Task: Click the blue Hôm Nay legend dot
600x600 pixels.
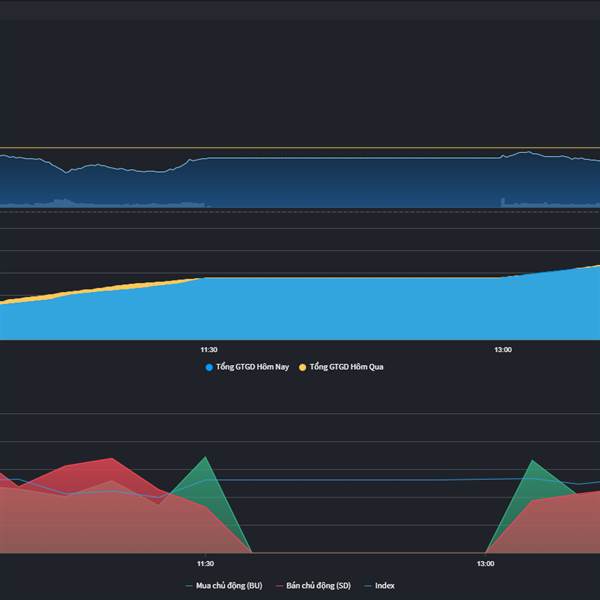Action: [209, 367]
